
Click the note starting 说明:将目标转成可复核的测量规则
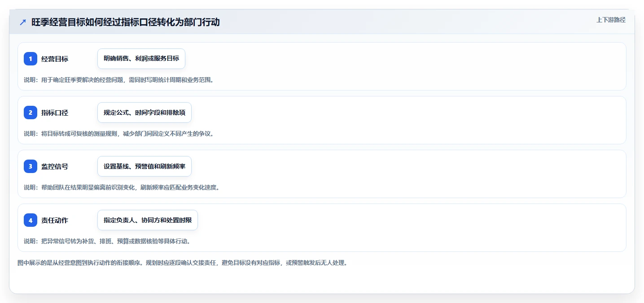(x=118, y=134)
